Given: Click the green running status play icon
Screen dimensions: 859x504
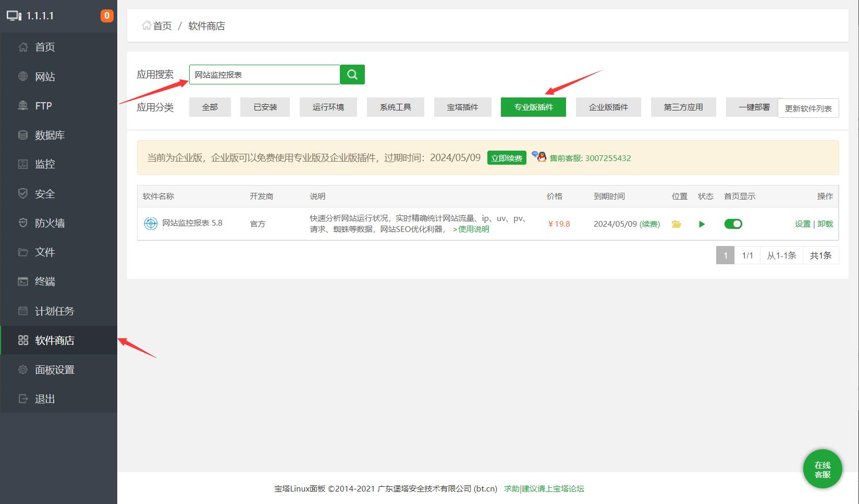Looking at the screenshot, I should point(702,224).
